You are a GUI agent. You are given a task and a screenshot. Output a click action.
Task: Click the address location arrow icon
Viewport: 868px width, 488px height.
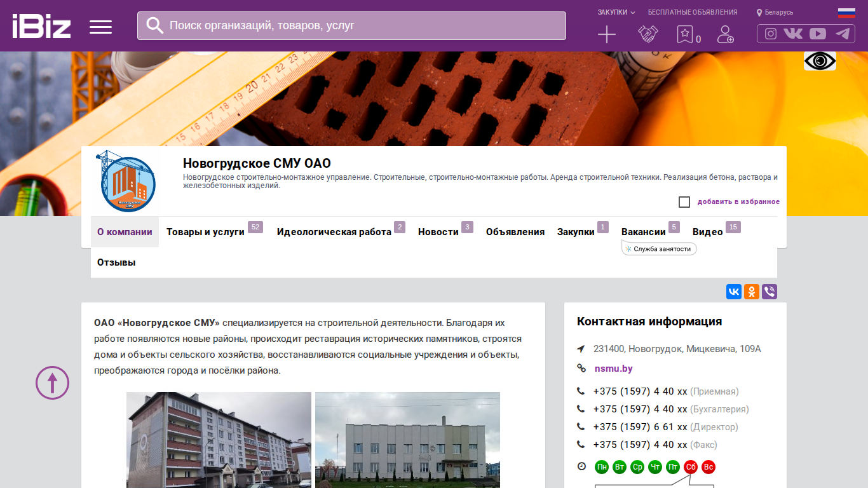581,349
